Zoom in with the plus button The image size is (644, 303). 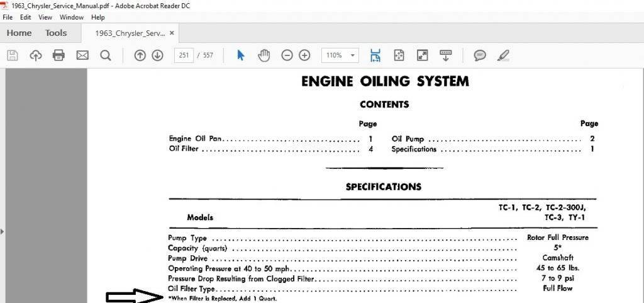pyautogui.click(x=304, y=55)
